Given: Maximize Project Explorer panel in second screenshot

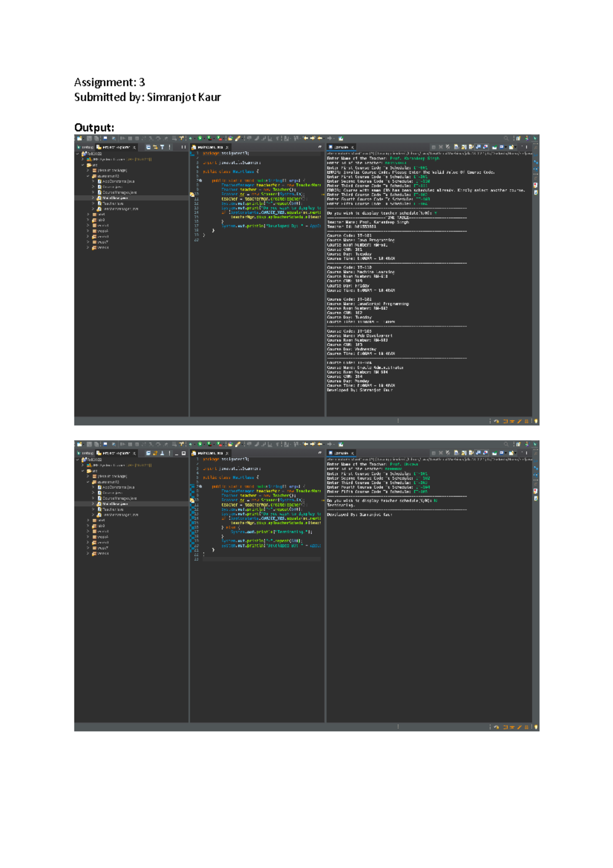Looking at the screenshot, I should 184,453.
